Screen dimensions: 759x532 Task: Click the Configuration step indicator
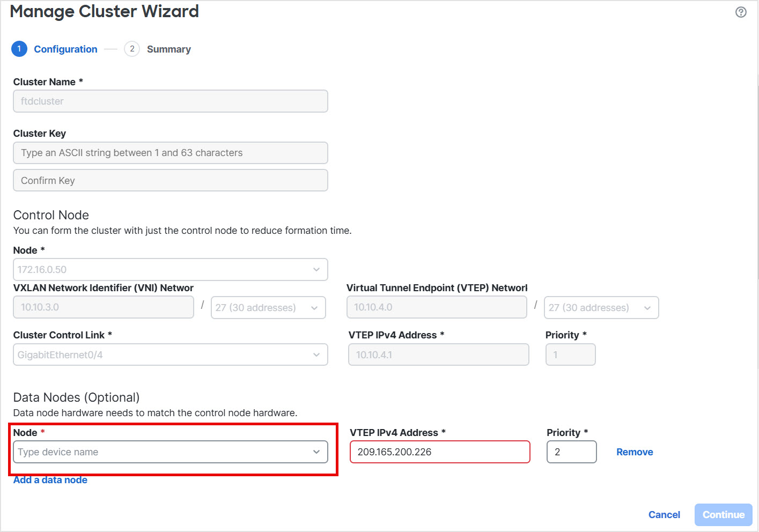coord(65,49)
